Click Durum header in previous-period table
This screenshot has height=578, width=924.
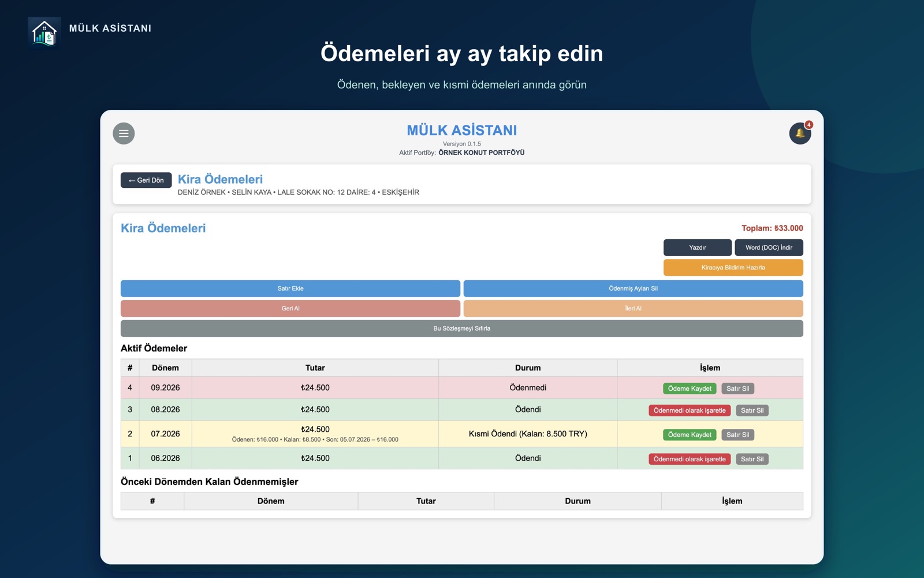tap(577, 501)
